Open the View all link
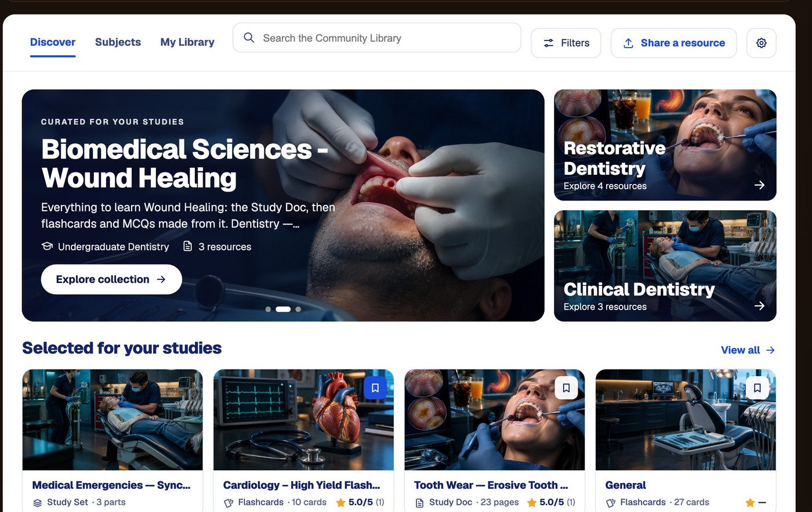812x512 pixels. pos(748,350)
